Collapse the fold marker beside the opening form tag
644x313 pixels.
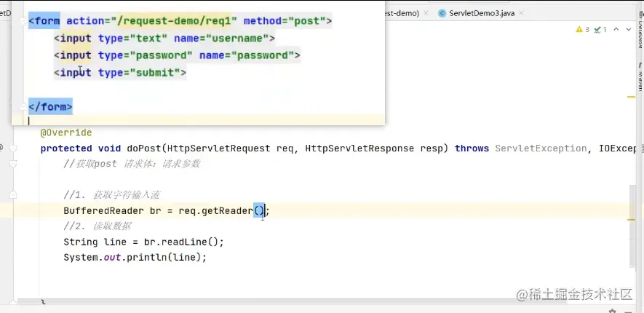23,21
